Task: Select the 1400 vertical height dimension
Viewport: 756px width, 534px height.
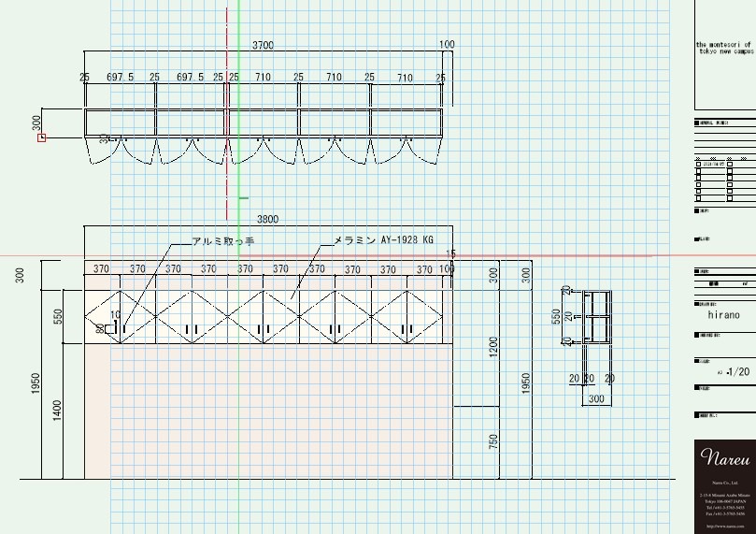Action: (x=57, y=411)
